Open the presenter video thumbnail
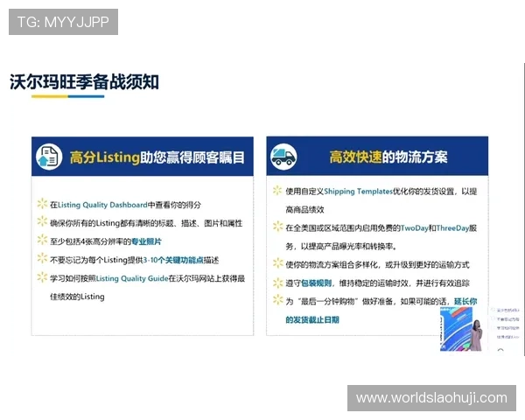The width and height of the screenshot is (525, 420). (462, 329)
